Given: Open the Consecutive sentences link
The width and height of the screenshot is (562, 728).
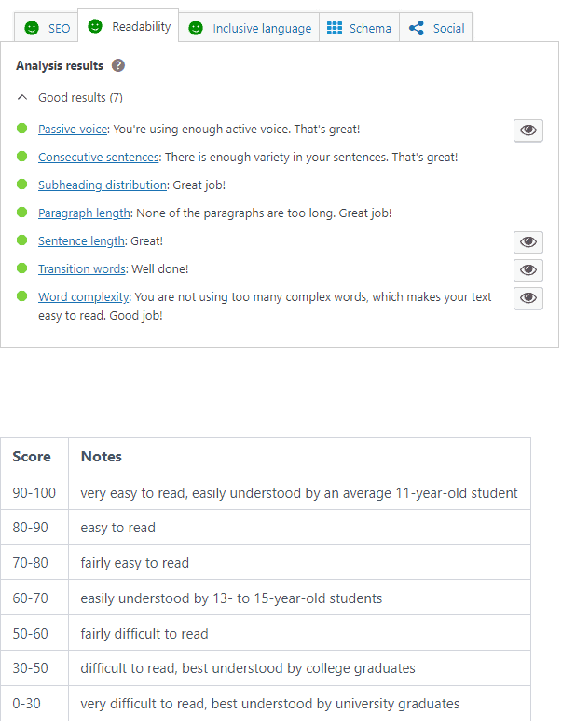Looking at the screenshot, I should click(99, 157).
